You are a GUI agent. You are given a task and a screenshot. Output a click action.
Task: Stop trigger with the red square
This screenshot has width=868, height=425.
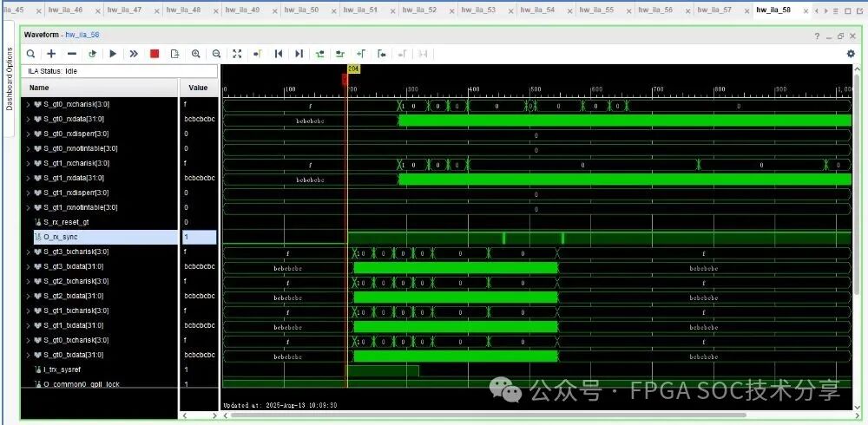[155, 54]
